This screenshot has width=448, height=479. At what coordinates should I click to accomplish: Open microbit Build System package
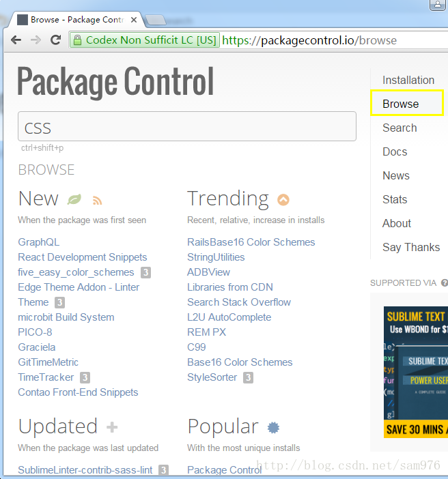(x=66, y=317)
